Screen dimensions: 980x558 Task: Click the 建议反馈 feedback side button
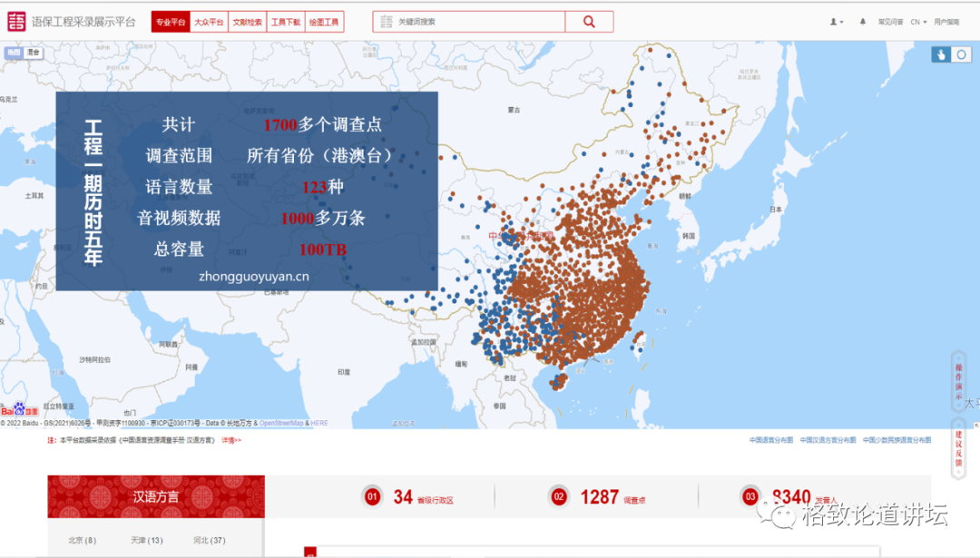click(x=958, y=448)
